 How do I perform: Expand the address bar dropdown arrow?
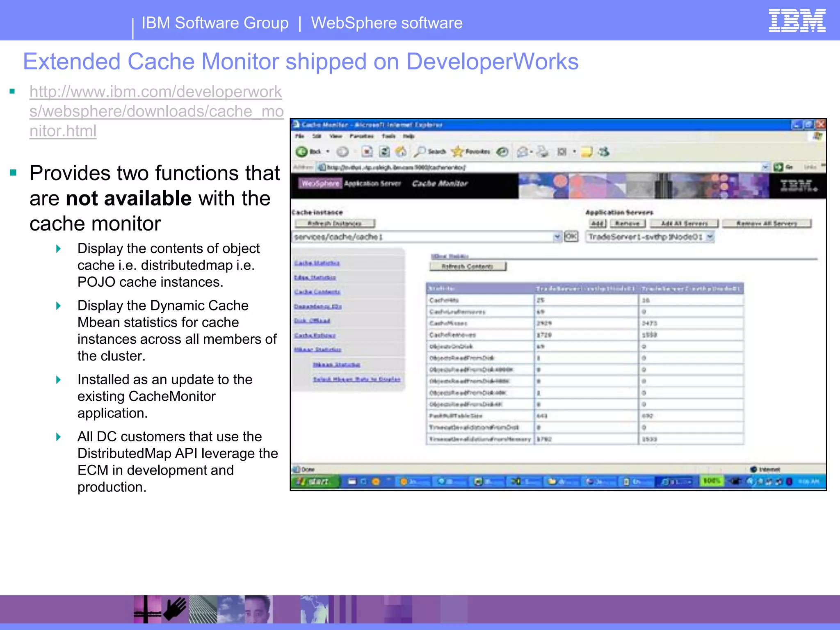[x=765, y=167]
